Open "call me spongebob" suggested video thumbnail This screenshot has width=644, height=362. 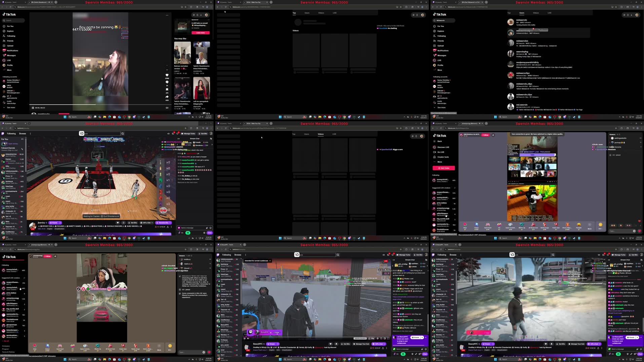pos(201,88)
